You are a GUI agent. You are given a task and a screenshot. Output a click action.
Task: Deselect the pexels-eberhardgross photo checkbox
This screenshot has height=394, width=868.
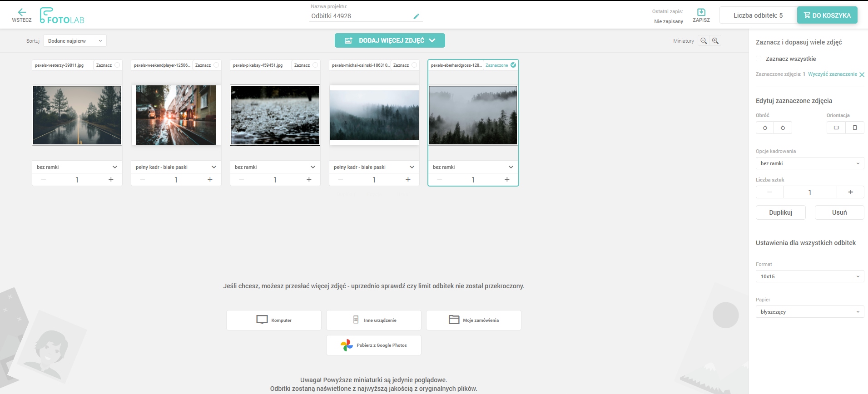coord(513,65)
